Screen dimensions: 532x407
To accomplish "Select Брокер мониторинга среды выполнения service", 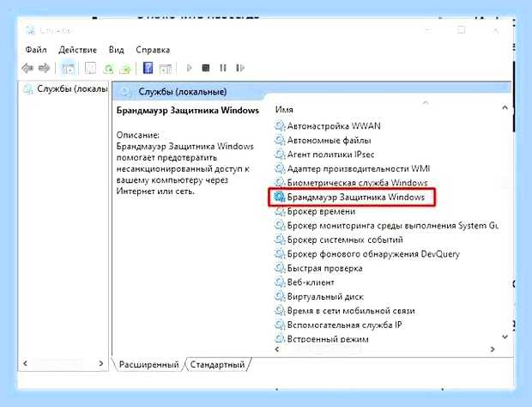I will pos(392,226).
